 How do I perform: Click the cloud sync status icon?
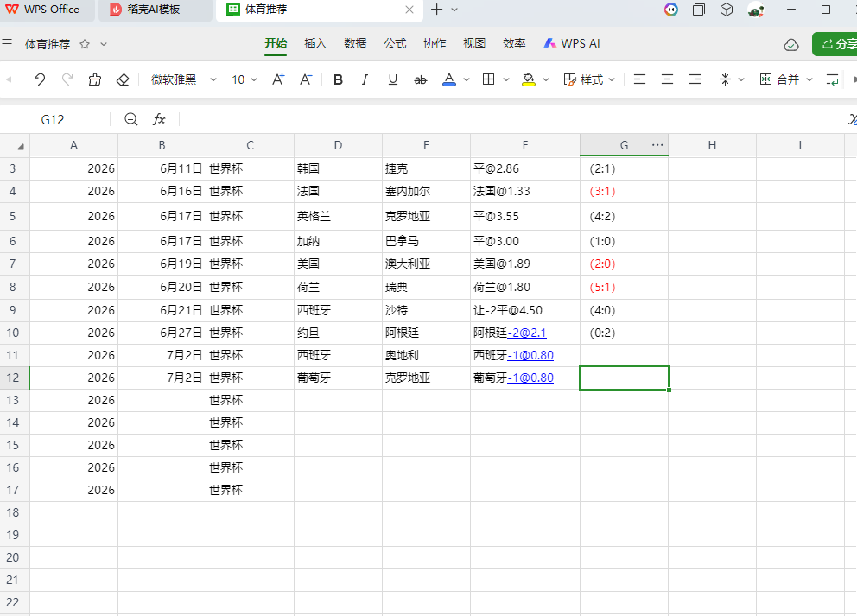coord(790,44)
